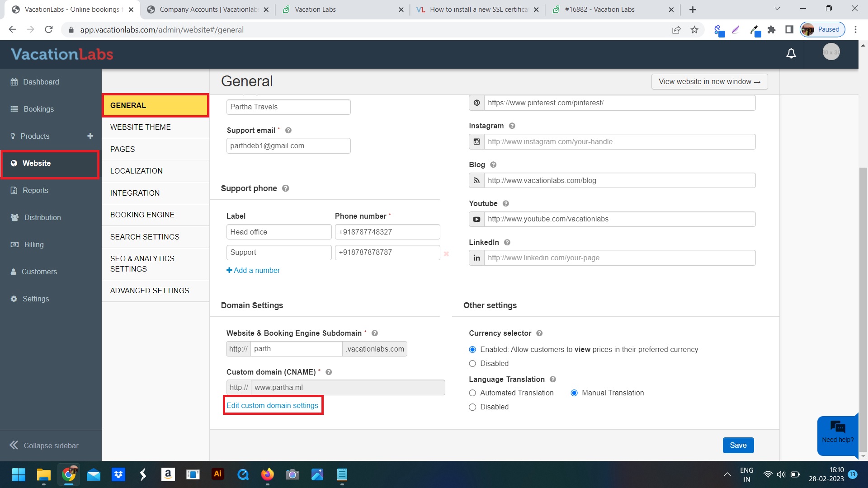Screen dimensions: 868x488
Task: Click help icon next to Custom domain (CNAME)
Action: click(329, 372)
